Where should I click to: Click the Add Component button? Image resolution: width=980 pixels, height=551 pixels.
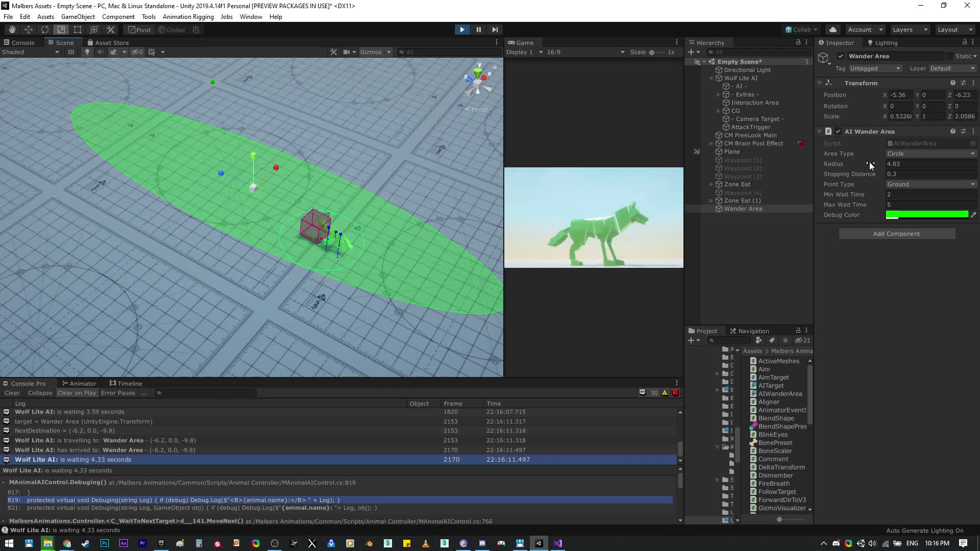[896, 234]
